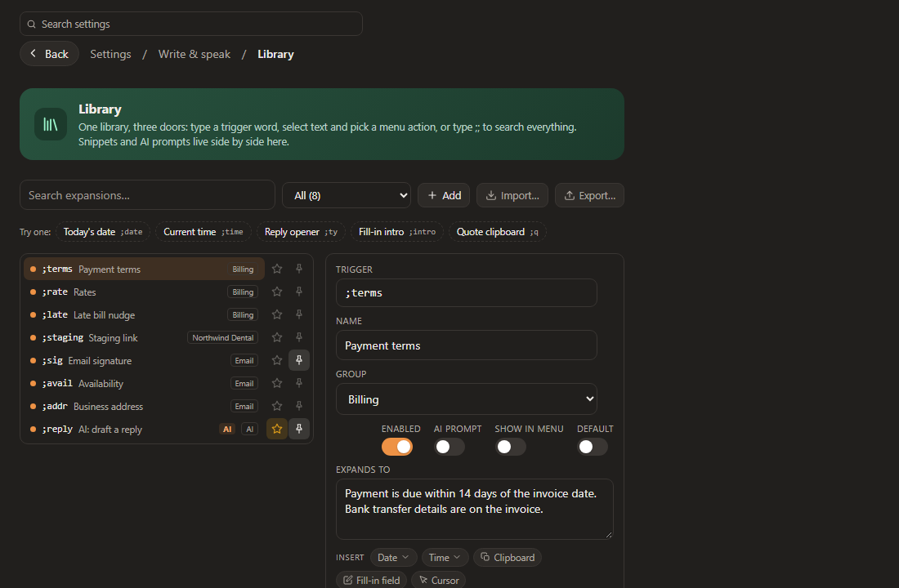899x588 pixels.
Task: Click the Back button
Action: pyautogui.click(x=49, y=54)
